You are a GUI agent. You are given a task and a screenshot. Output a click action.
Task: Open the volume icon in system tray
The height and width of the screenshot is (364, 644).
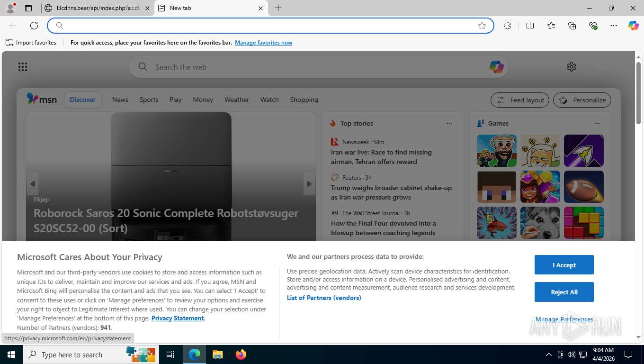(572, 355)
